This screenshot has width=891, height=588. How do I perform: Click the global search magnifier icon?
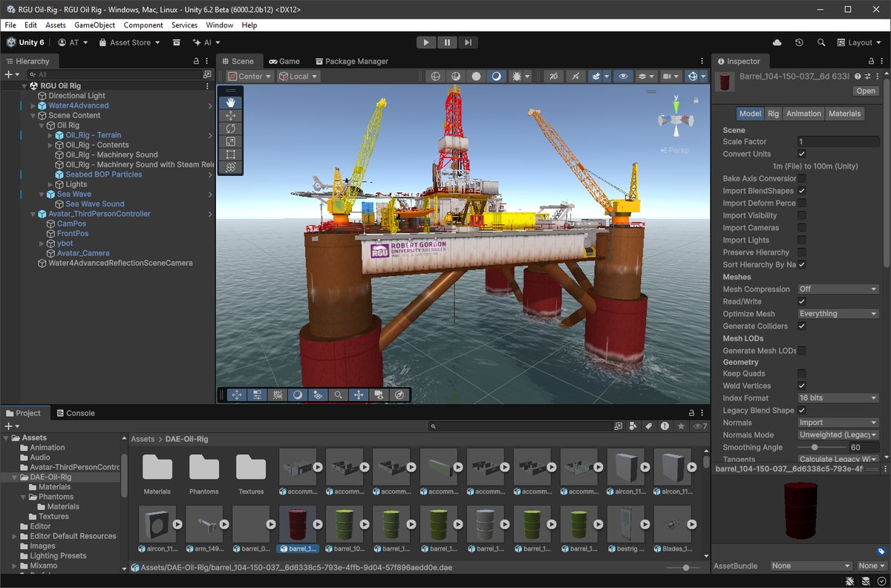tap(821, 43)
